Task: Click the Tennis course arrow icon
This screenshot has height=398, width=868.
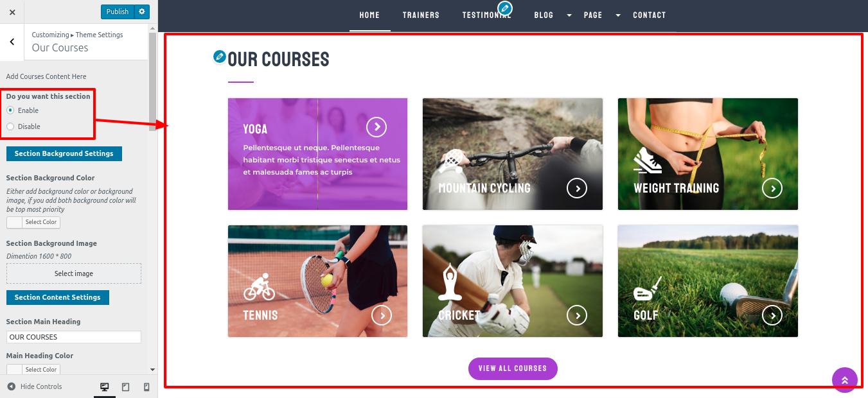Action: [382, 315]
